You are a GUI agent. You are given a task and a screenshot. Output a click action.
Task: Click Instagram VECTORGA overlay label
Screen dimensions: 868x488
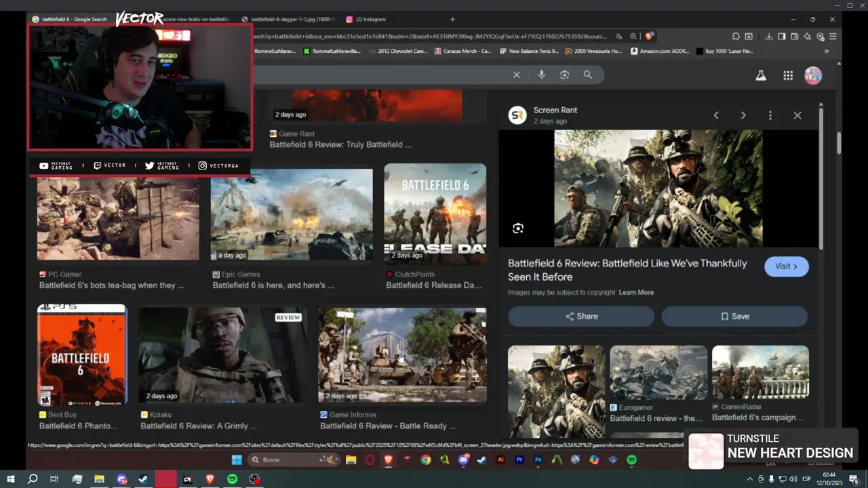click(x=218, y=165)
